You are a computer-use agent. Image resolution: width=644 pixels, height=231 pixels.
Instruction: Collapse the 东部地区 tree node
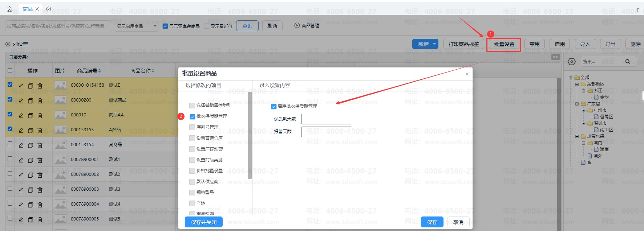coord(577,84)
